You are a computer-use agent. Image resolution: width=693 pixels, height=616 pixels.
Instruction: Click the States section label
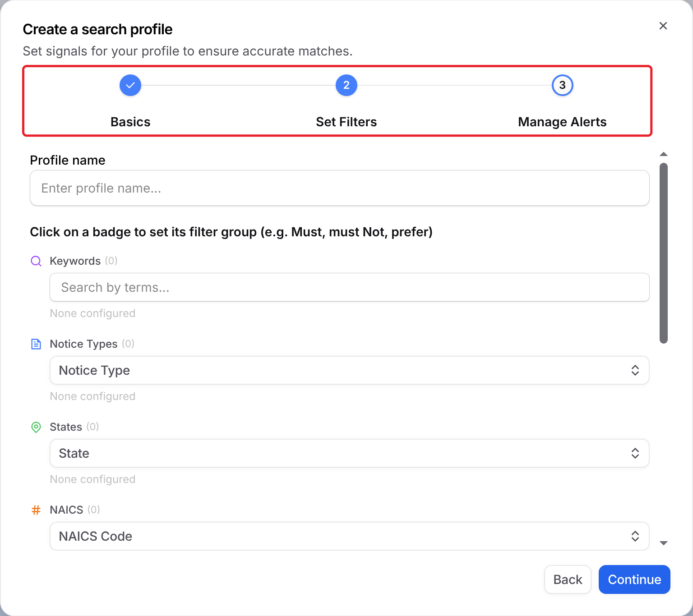click(66, 427)
